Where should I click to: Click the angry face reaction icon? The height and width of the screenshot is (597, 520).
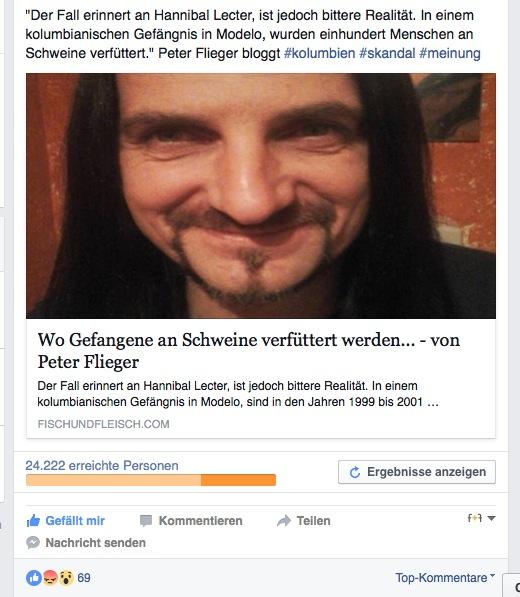pos(50,578)
